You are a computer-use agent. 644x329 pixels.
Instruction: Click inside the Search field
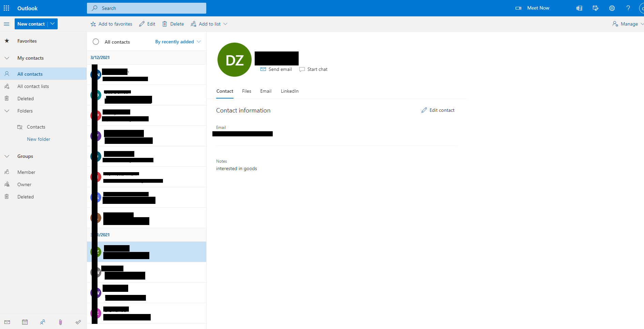click(147, 8)
